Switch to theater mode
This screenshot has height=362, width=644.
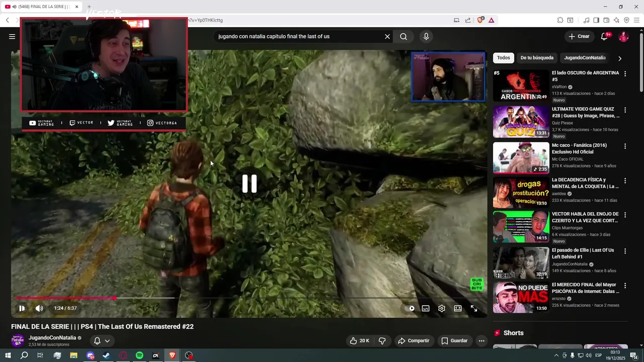pos(458,308)
